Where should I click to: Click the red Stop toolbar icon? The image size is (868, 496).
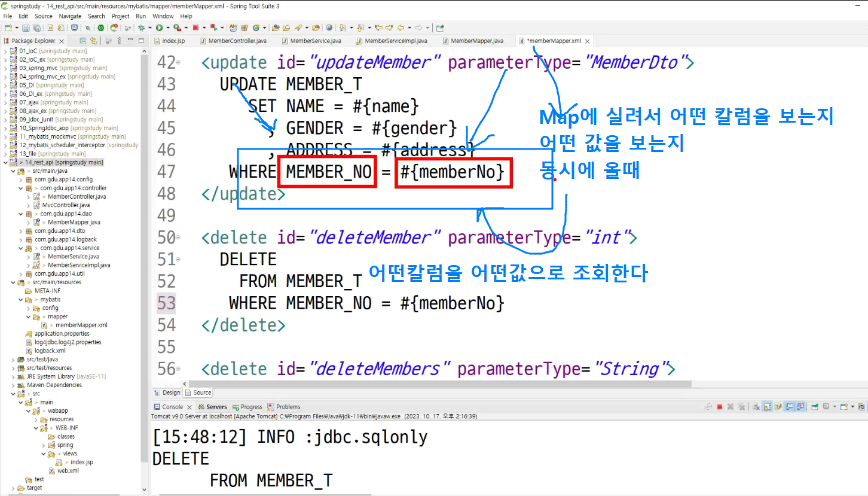coord(195,28)
